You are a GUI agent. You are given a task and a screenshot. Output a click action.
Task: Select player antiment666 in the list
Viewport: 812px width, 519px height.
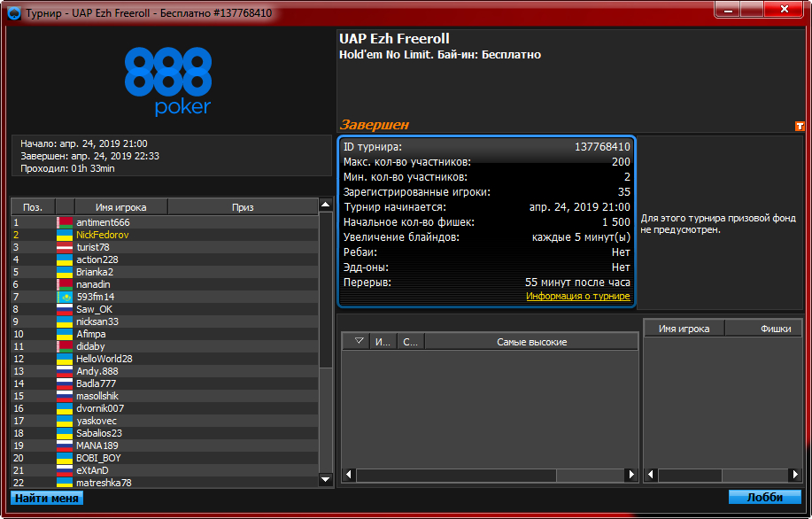coord(165,222)
